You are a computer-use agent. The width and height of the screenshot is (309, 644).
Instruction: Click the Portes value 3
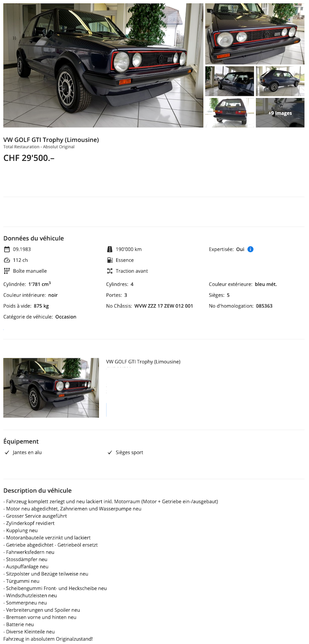(x=126, y=295)
